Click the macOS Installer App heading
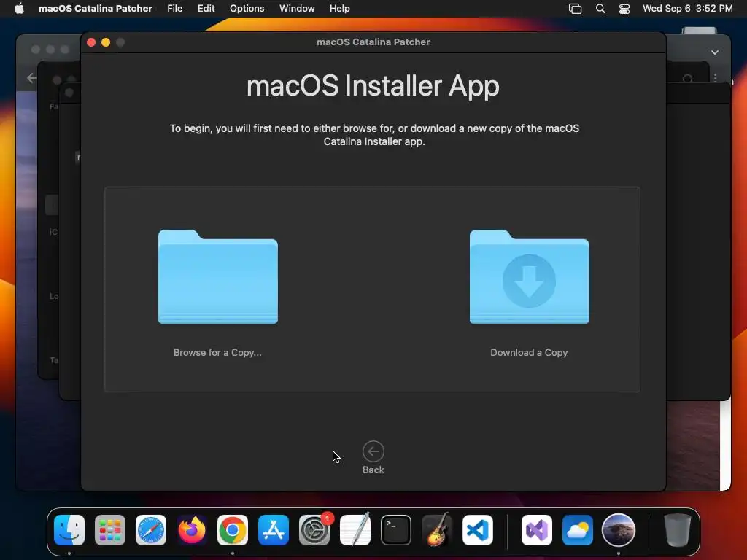This screenshot has width=747, height=560. click(x=373, y=86)
